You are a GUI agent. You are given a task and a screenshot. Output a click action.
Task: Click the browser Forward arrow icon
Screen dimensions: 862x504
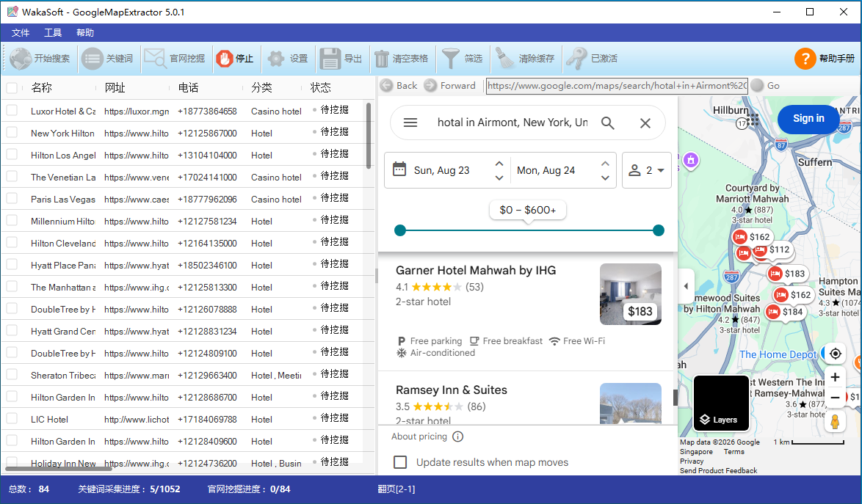tap(430, 85)
